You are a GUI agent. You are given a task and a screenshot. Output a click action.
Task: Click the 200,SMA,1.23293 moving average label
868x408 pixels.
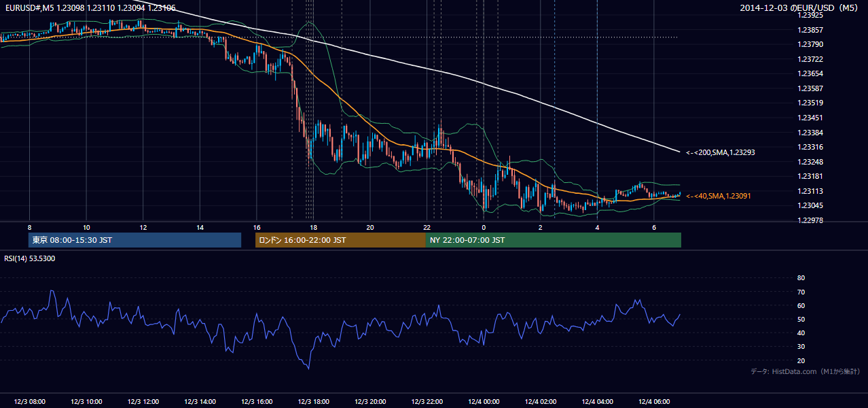(x=720, y=152)
